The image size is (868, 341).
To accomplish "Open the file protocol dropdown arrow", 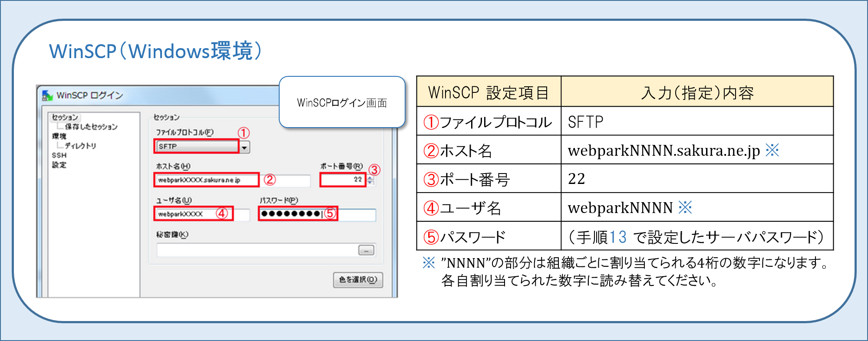I will point(244,148).
